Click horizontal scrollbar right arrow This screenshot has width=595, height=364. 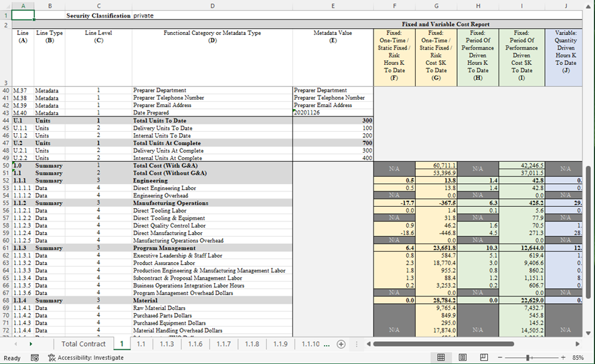(577, 345)
